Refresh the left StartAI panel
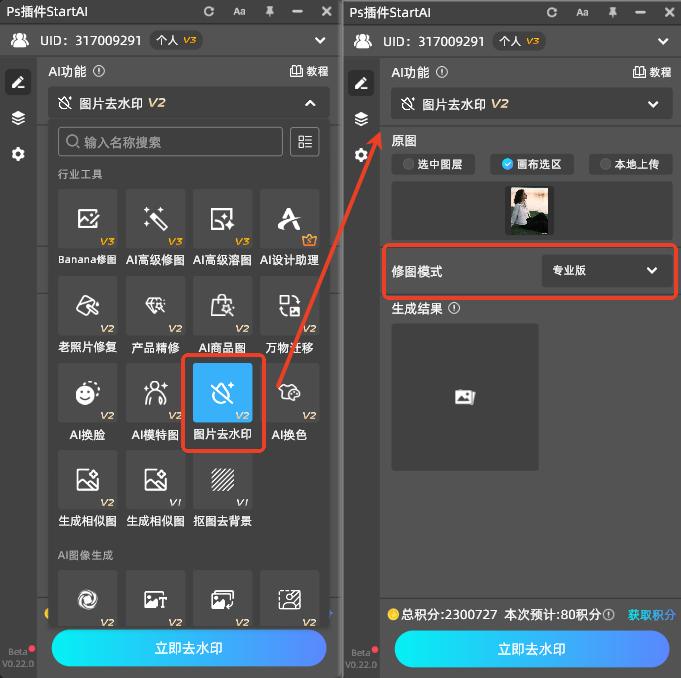The width and height of the screenshot is (681, 678). coord(209,11)
